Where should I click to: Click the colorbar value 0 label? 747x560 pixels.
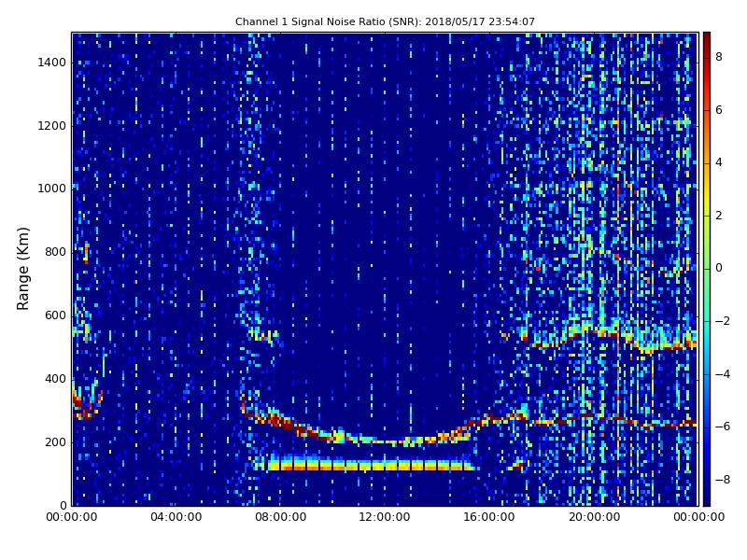719,268
